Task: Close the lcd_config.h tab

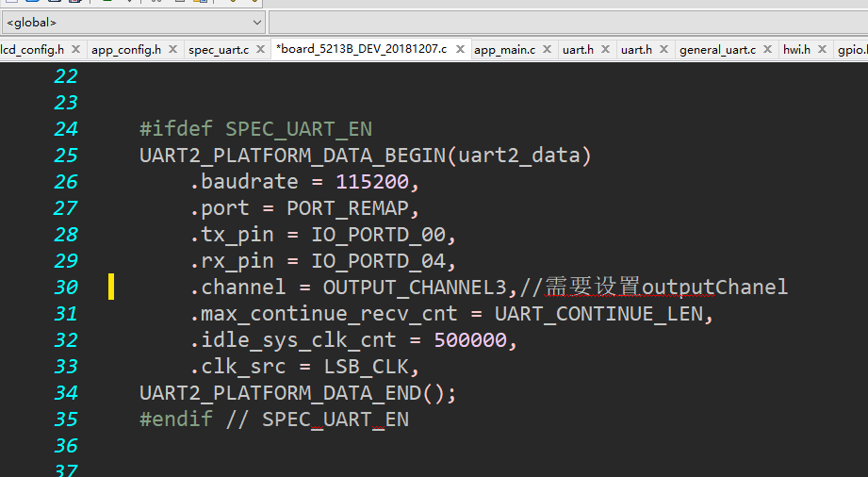Action: (x=75, y=49)
